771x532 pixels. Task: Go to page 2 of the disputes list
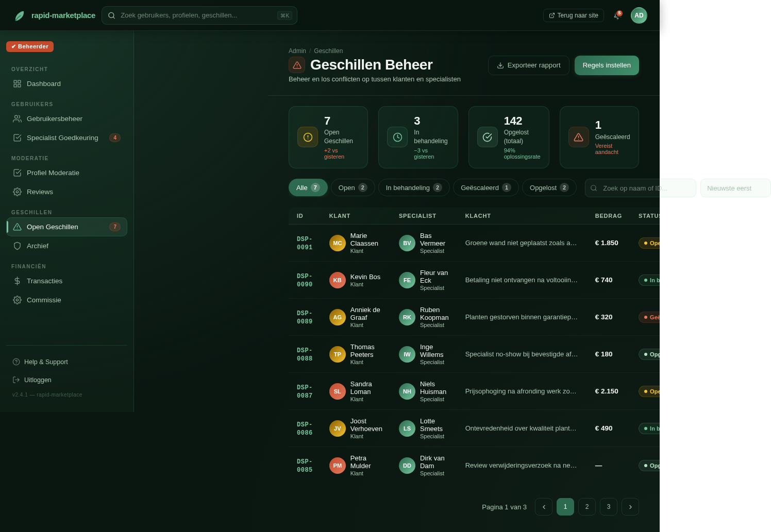tap(586, 507)
